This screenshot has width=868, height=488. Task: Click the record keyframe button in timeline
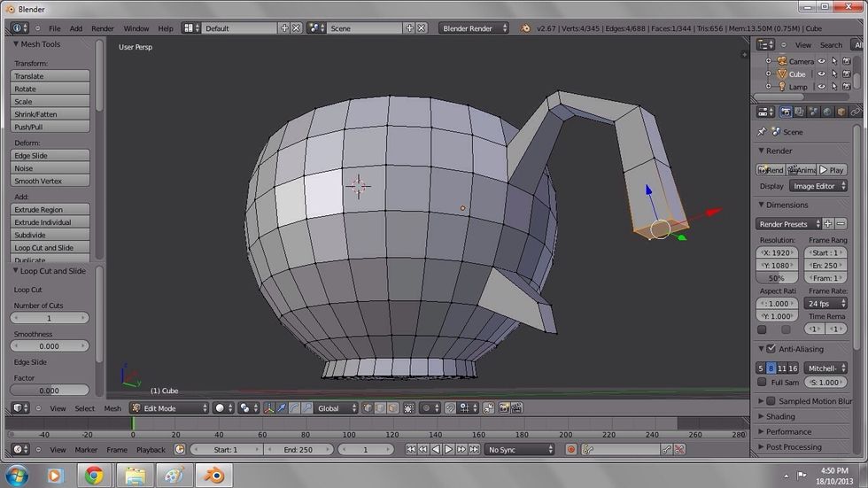pos(571,450)
